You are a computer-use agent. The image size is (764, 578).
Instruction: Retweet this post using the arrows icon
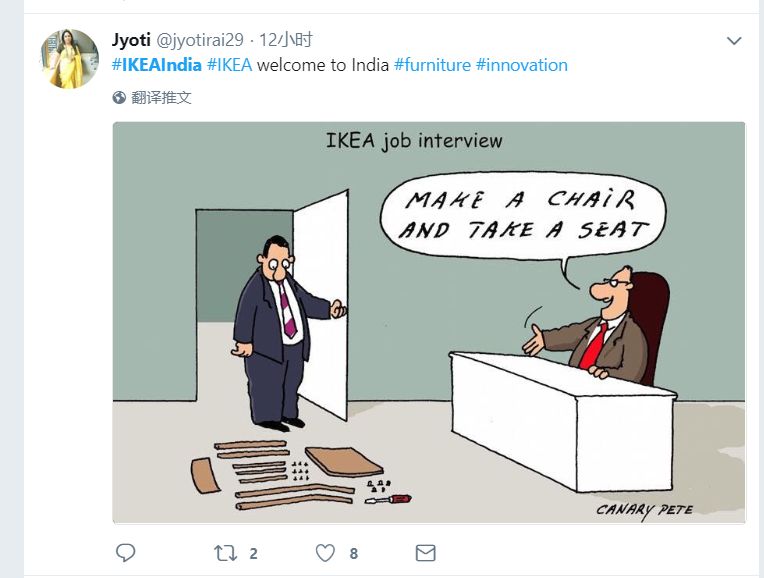pos(225,553)
